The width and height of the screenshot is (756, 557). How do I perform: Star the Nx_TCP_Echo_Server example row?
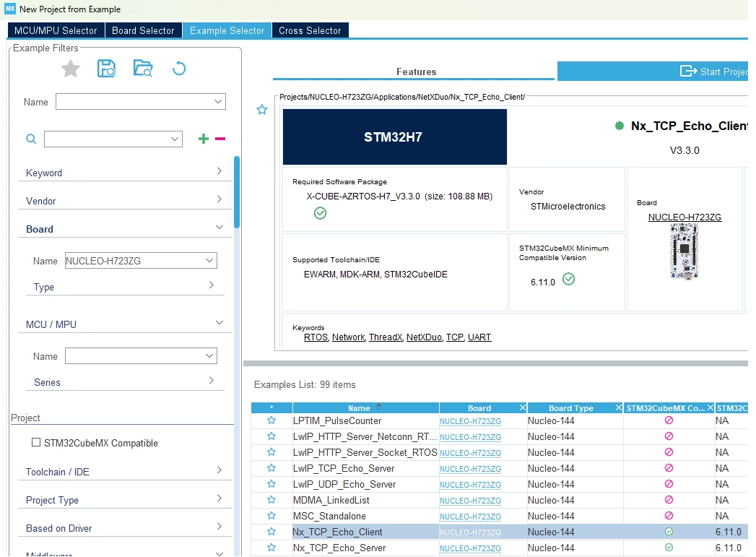(271, 548)
